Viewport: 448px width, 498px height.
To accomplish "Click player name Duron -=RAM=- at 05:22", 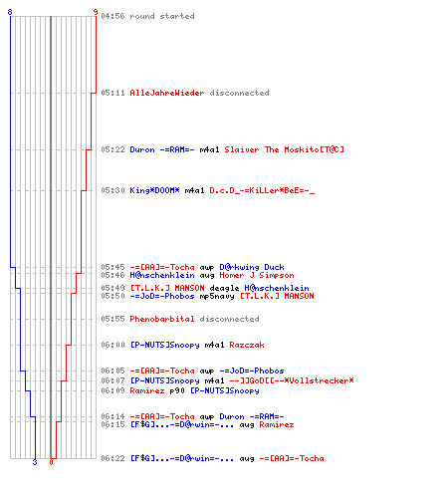I will tap(162, 149).
